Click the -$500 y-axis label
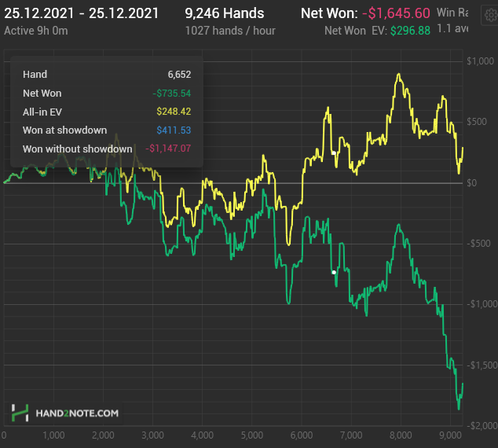This screenshot has height=448, width=498. click(x=478, y=244)
